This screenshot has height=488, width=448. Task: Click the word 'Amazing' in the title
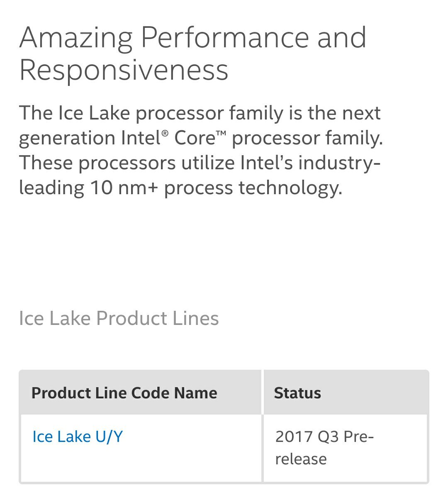click(76, 38)
